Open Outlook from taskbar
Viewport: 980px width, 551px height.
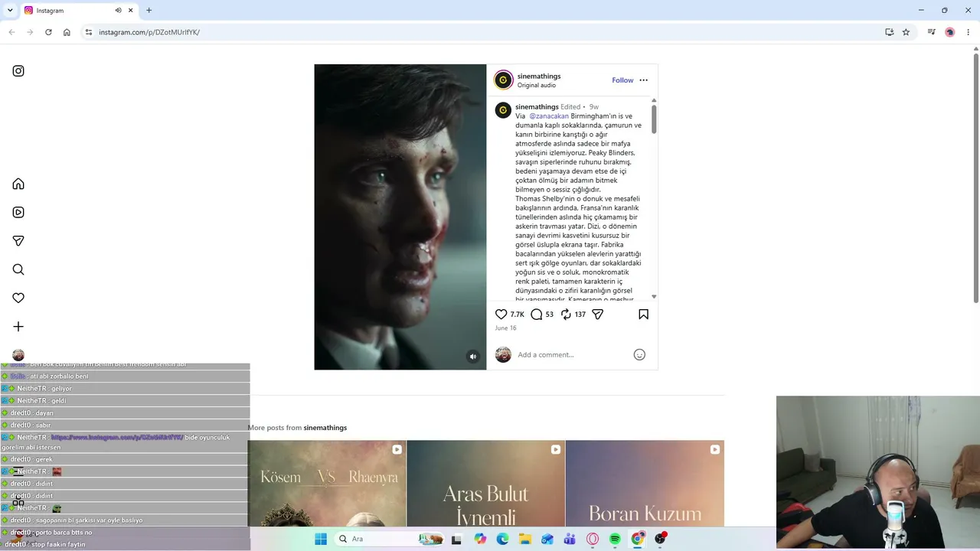547,539
